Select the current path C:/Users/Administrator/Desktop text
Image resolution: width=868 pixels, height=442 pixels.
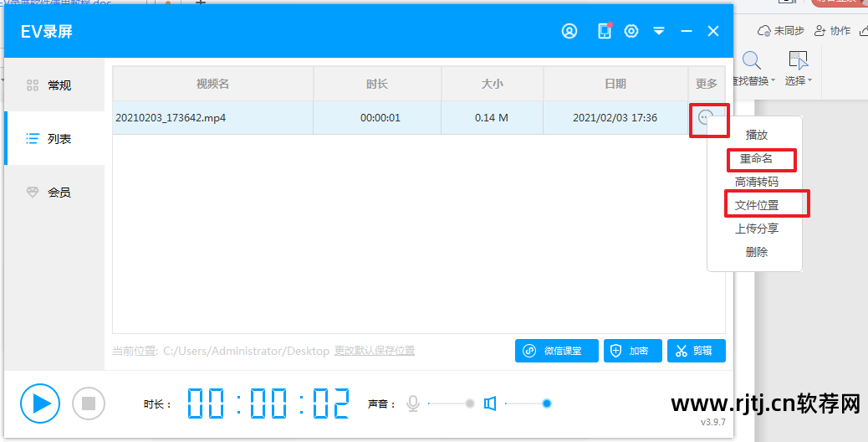[246, 351]
